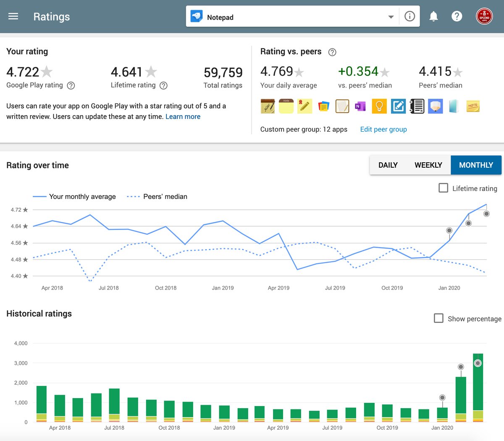Click the first green ratings bar

click(x=42, y=400)
